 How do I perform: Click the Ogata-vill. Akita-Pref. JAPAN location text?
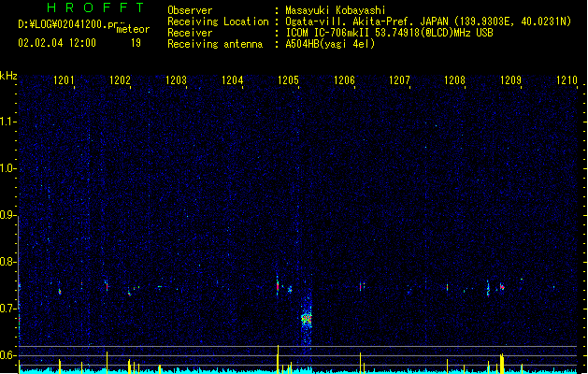tap(366, 22)
